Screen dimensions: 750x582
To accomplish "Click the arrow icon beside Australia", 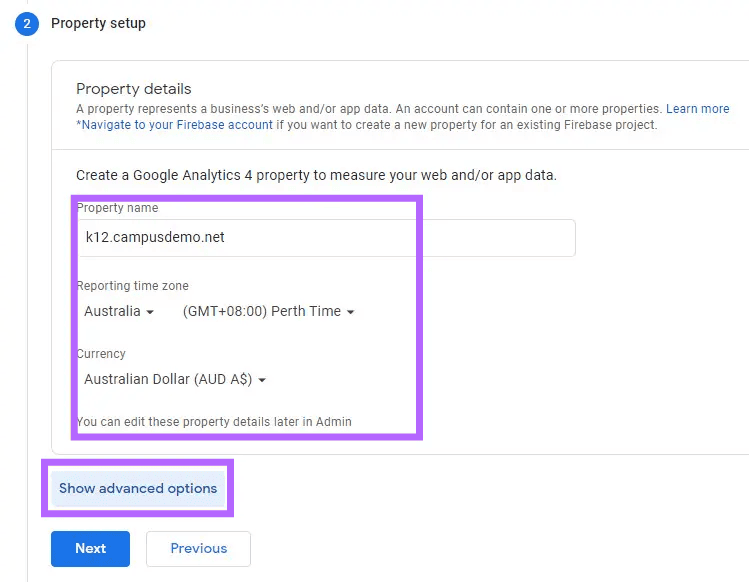I will (150, 312).
